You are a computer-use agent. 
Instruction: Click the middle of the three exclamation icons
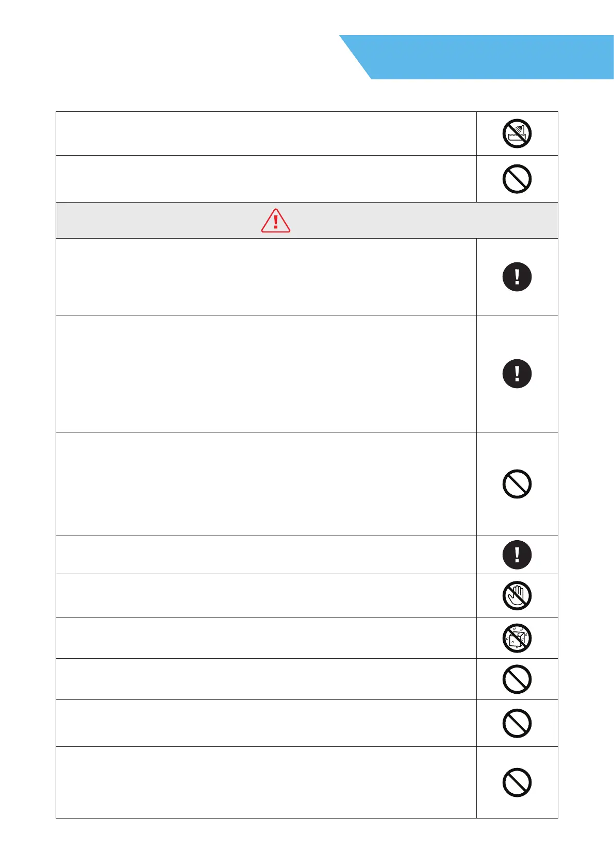click(517, 374)
